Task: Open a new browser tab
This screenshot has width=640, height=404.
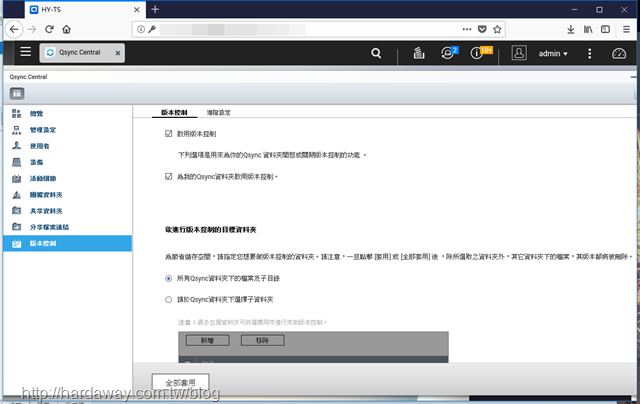Action: 155,9
